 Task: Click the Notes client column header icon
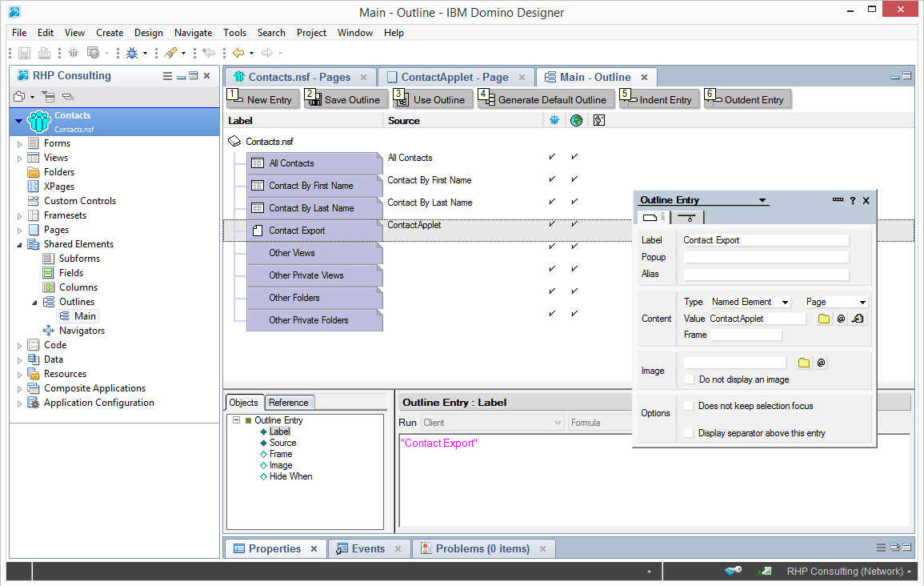click(554, 121)
